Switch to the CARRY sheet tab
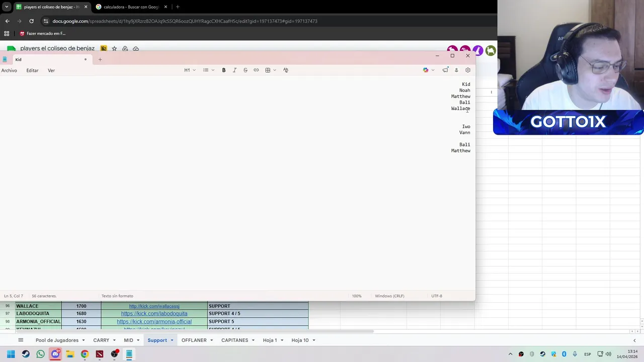644x362 pixels. [x=101, y=340]
